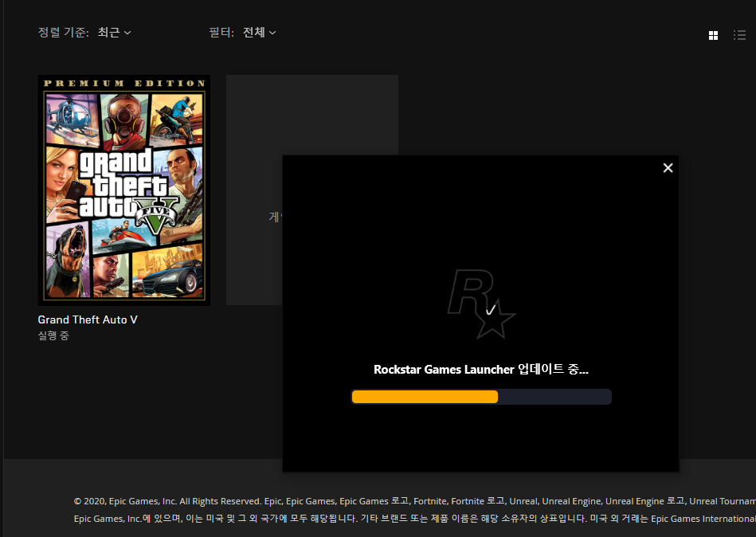Click the Rockstar launcher update progress bar

click(x=481, y=397)
